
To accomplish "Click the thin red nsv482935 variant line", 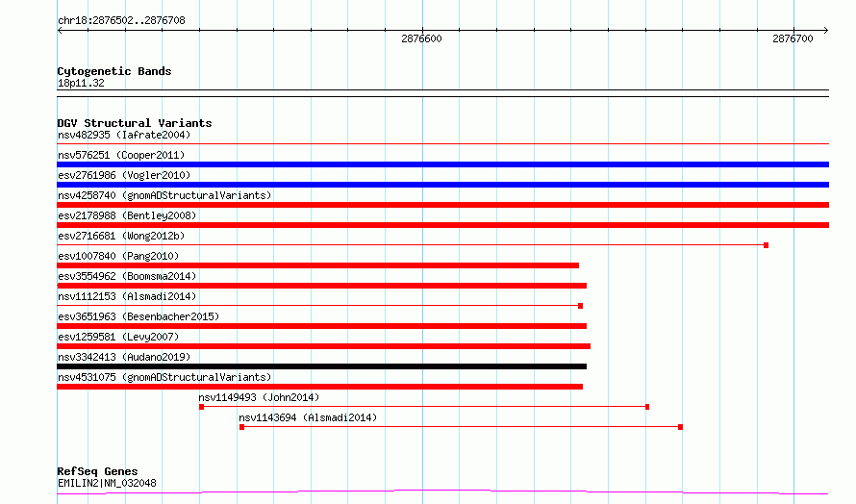I will click(x=442, y=144).
